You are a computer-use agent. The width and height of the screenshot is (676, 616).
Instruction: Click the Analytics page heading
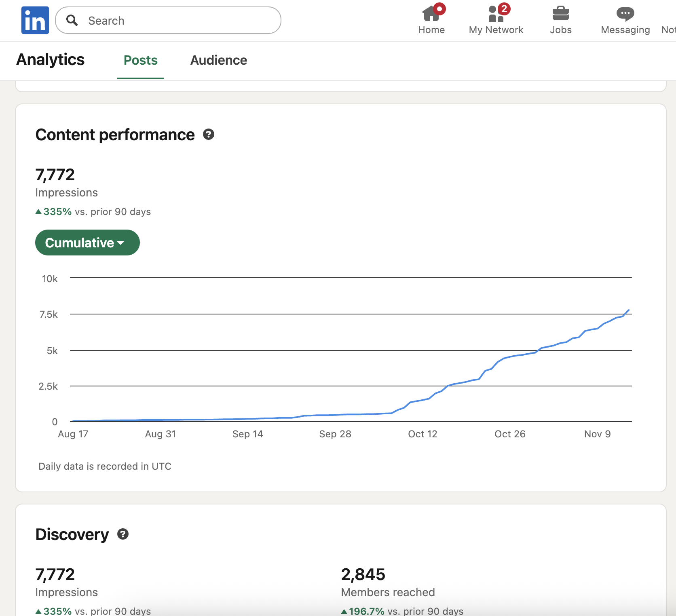point(51,60)
